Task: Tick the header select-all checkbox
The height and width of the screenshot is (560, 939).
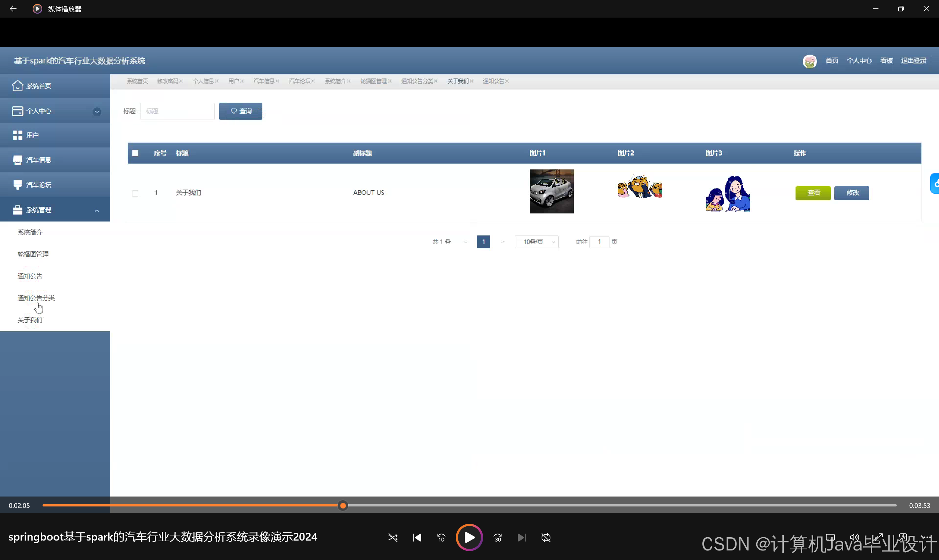Action: 135,153
